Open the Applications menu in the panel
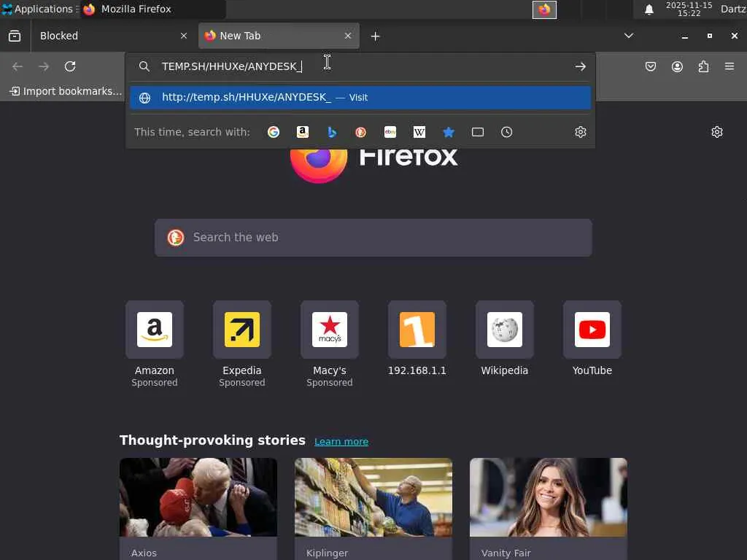 coord(39,9)
